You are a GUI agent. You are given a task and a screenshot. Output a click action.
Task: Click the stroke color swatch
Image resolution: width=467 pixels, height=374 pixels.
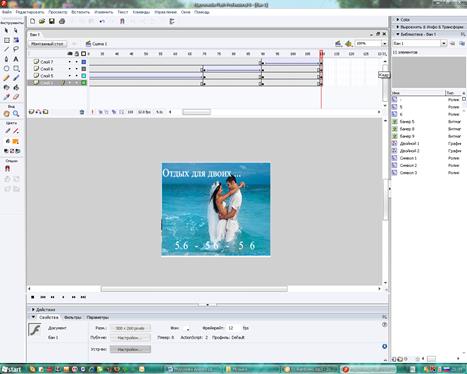point(16,131)
